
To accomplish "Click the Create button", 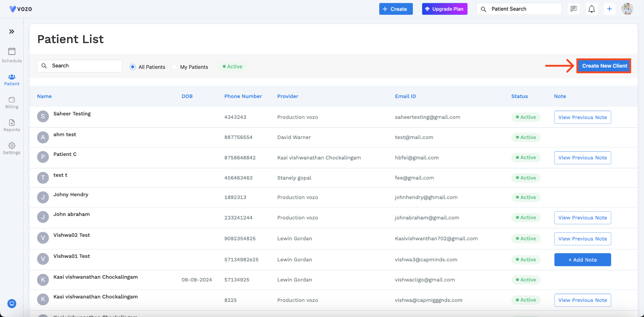I will coord(396,9).
